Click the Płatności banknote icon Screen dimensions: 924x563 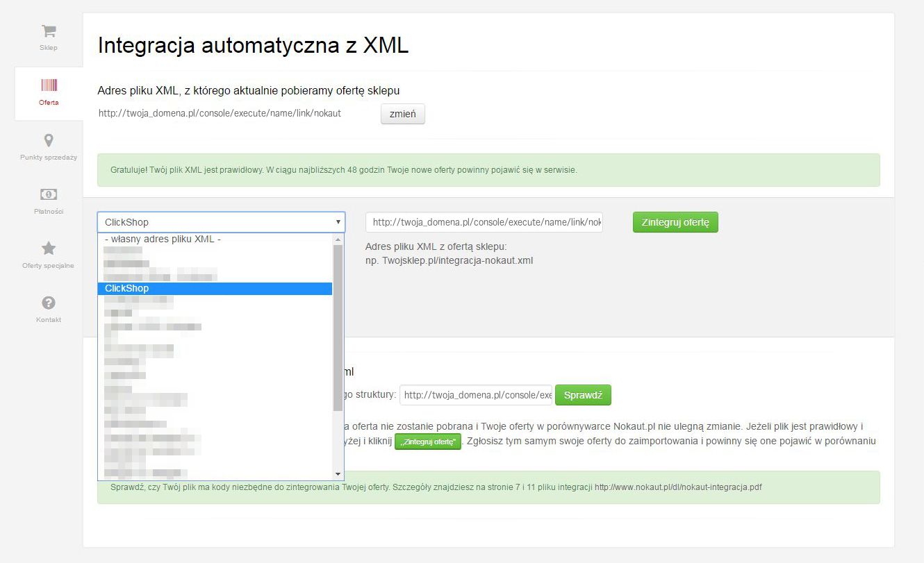click(x=49, y=194)
